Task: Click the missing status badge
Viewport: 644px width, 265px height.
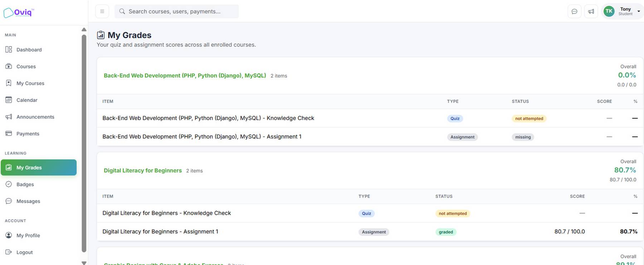Action: tap(523, 137)
